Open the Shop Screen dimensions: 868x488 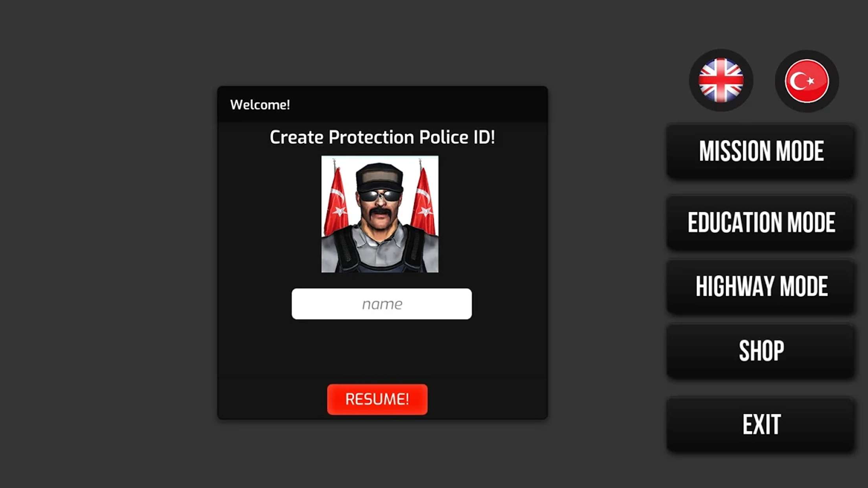pos(761,351)
